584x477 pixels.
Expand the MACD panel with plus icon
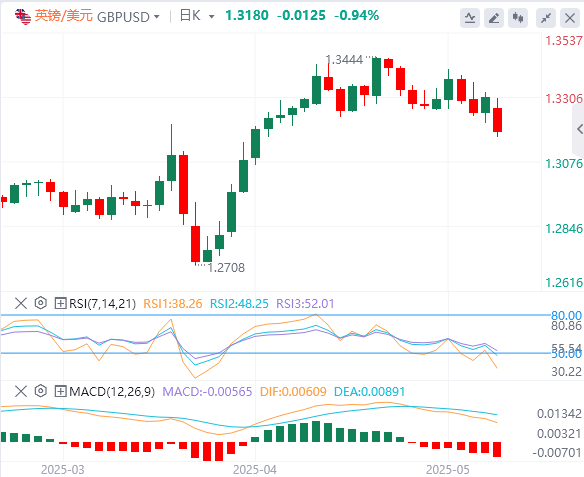[x=60, y=391]
